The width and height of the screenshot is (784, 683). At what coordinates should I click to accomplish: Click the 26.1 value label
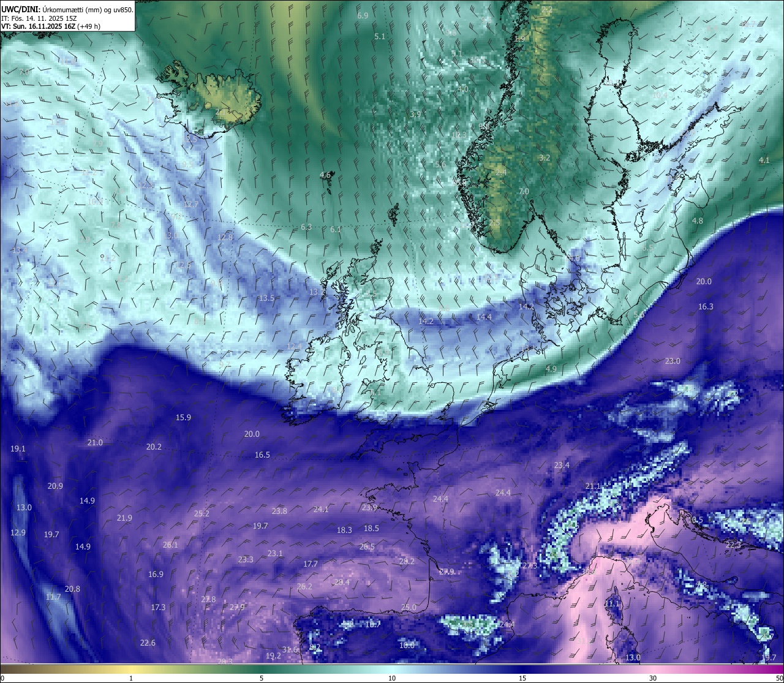point(170,545)
